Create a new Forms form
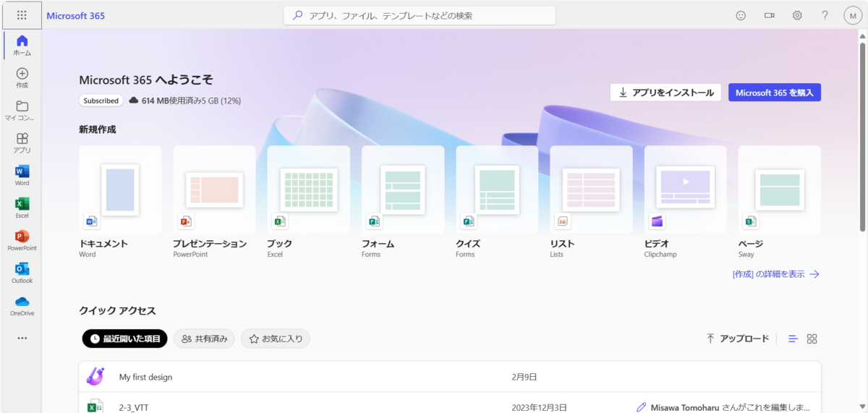The width and height of the screenshot is (868, 413). coord(403,203)
